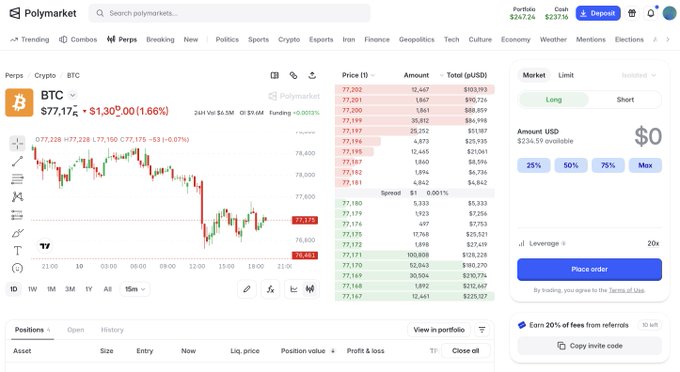The height and width of the screenshot is (372, 680).
Task: Open the fx indicators button
Action: point(271,289)
